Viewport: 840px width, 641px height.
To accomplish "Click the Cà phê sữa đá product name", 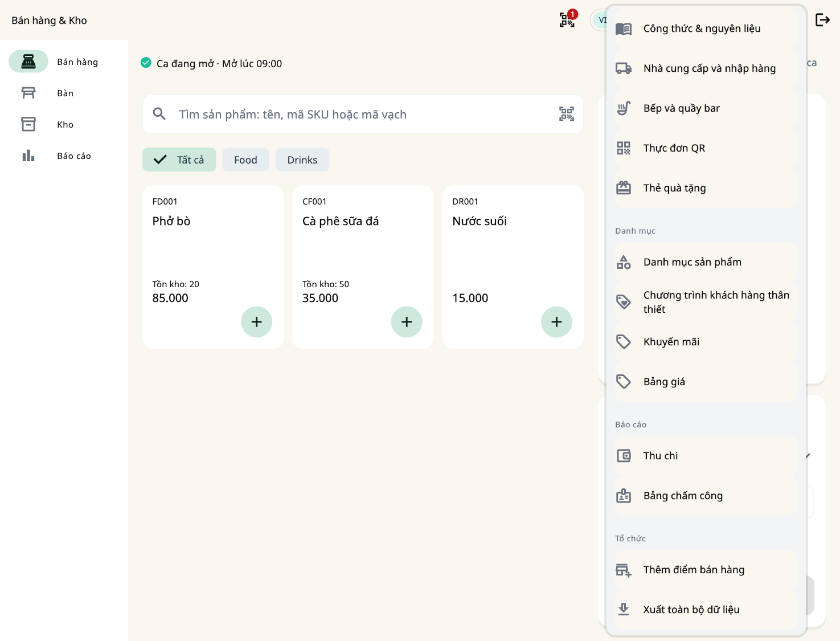I will (341, 221).
